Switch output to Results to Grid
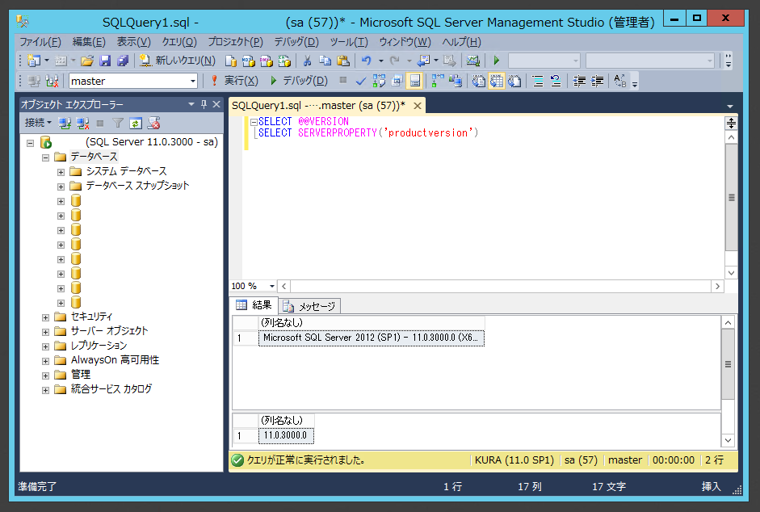Image resolution: width=760 pixels, height=512 pixels. (496, 81)
